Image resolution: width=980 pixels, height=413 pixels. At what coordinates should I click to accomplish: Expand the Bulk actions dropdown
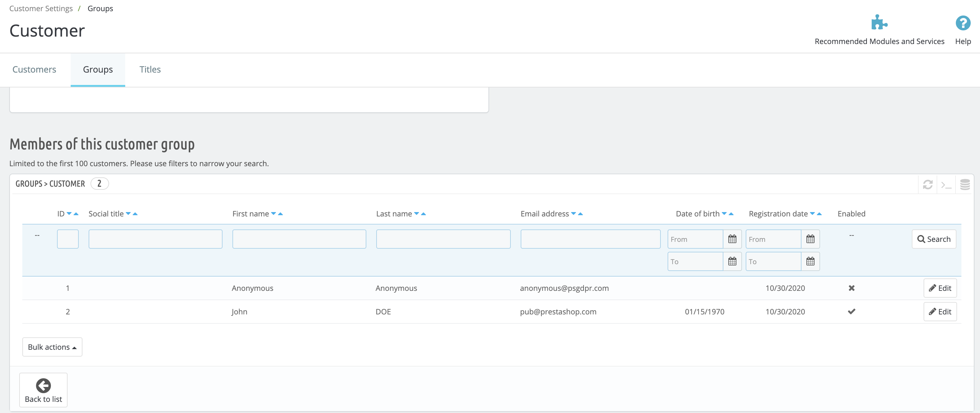click(52, 347)
